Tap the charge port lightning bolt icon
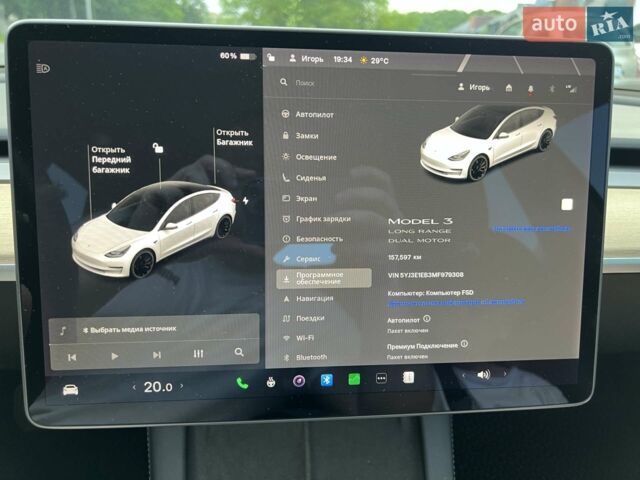Viewport: 640px width, 480px height. tap(245, 200)
